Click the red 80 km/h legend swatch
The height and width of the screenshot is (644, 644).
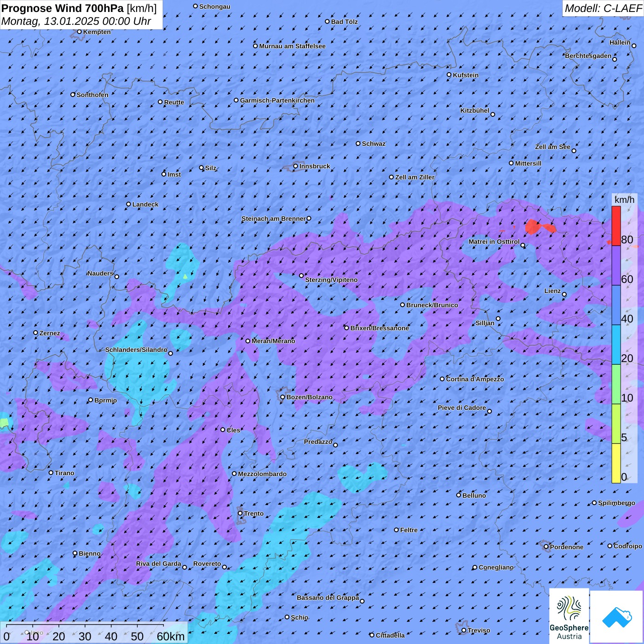point(616,226)
